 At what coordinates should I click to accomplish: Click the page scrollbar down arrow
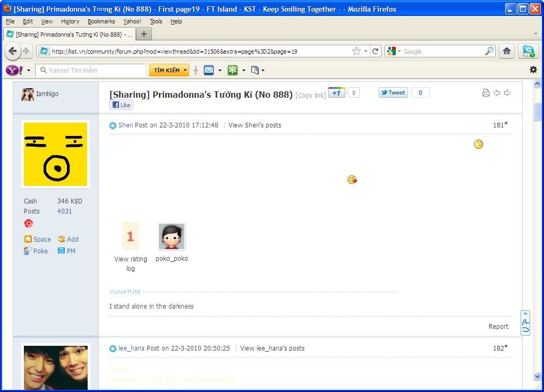point(537,376)
